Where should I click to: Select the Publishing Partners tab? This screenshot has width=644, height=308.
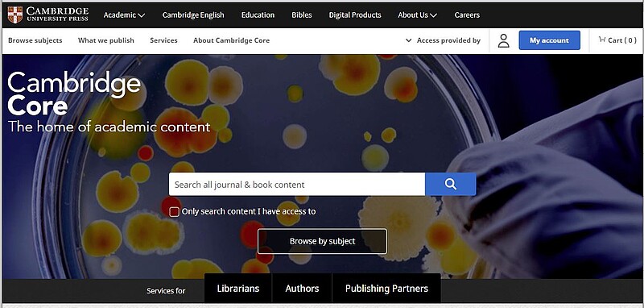coord(386,289)
